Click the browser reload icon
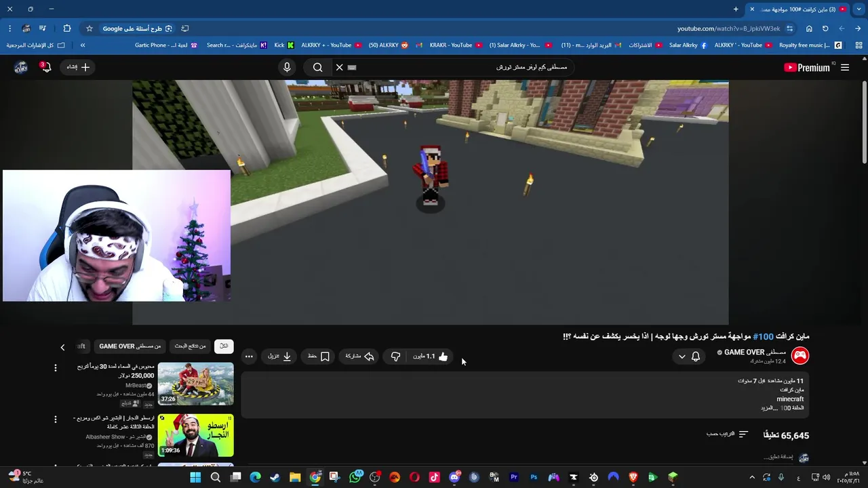The image size is (868, 488). [x=825, y=28]
